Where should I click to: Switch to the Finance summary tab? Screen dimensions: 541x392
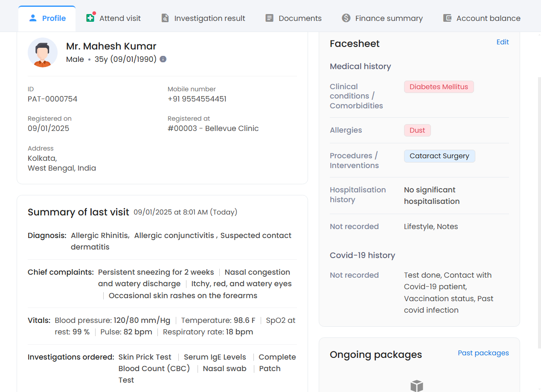click(x=389, y=18)
